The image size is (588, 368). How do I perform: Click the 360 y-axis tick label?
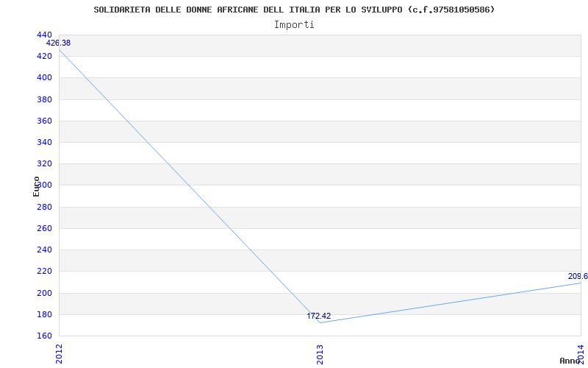tap(44, 121)
